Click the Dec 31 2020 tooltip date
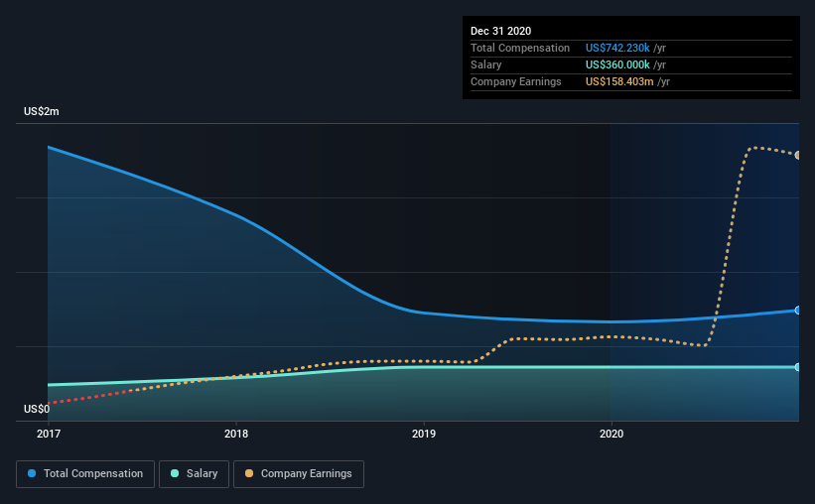Image resolution: width=815 pixels, height=504 pixels. point(500,31)
